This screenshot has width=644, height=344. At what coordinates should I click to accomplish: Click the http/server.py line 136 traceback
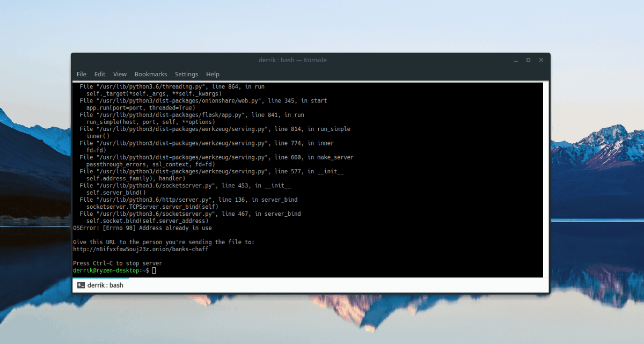188,200
